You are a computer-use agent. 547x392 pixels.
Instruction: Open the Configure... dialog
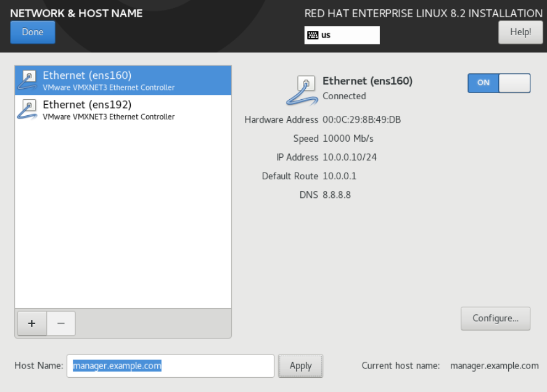(x=495, y=319)
